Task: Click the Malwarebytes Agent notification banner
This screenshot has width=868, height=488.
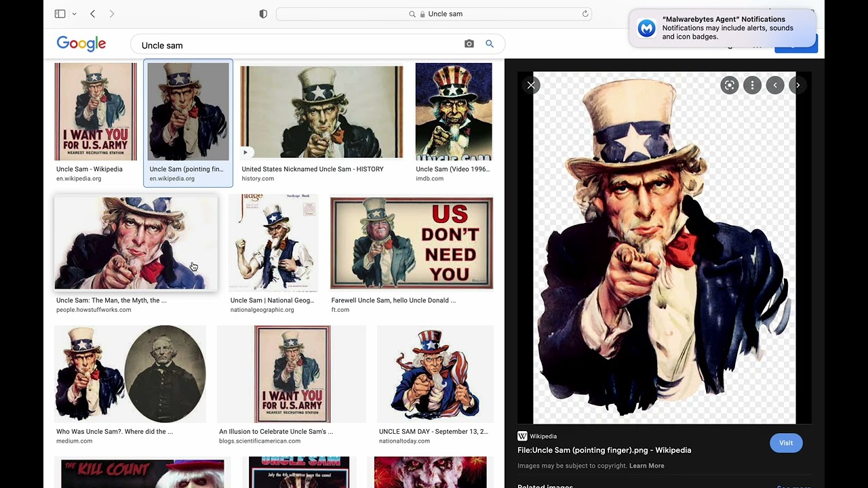Action: pyautogui.click(x=723, y=28)
